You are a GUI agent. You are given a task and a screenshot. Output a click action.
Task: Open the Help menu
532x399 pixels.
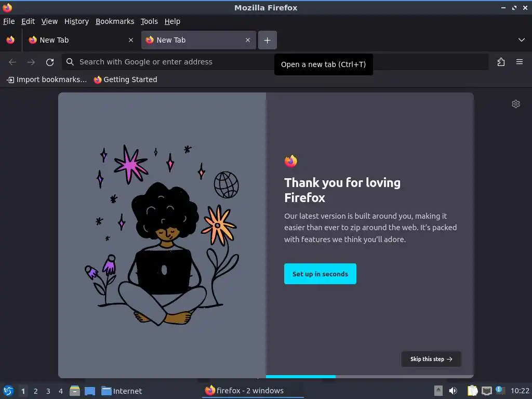pyautogui.click(x=172, y=21)
